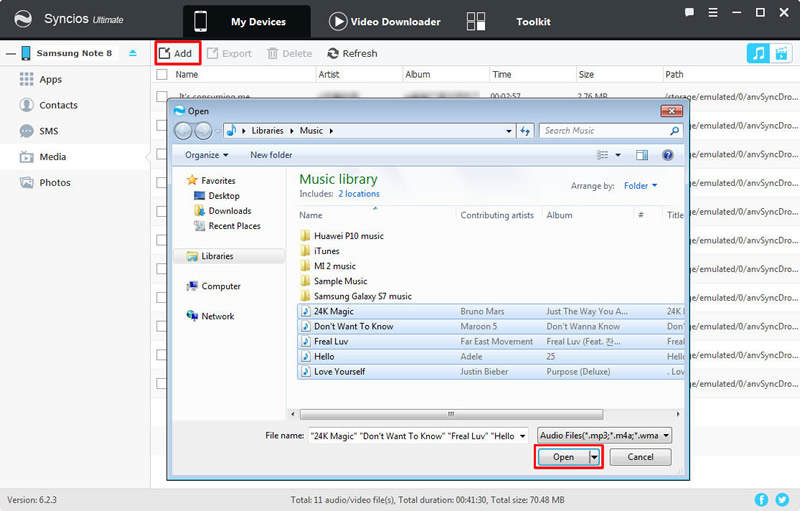Screen dimensions: 800x511
Task: Select the Freal Luv audio file
Action: (490, 341)
